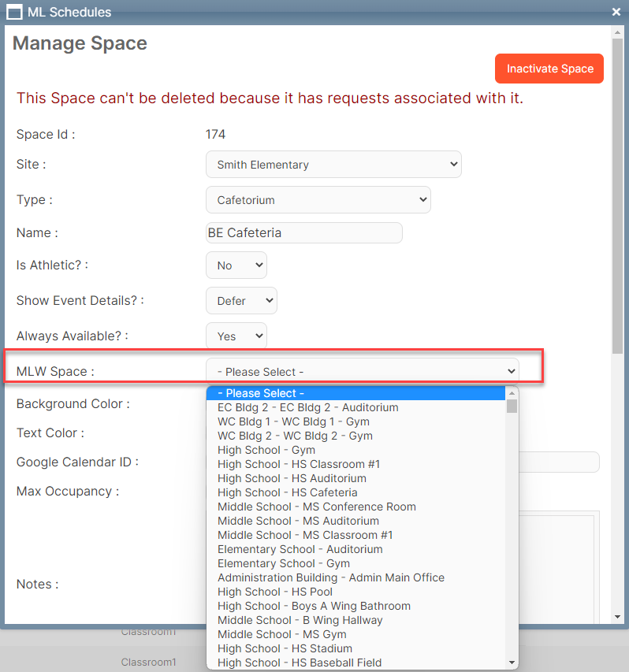
Task: Click the Inactivate Space button
Action: coord(549,69)
